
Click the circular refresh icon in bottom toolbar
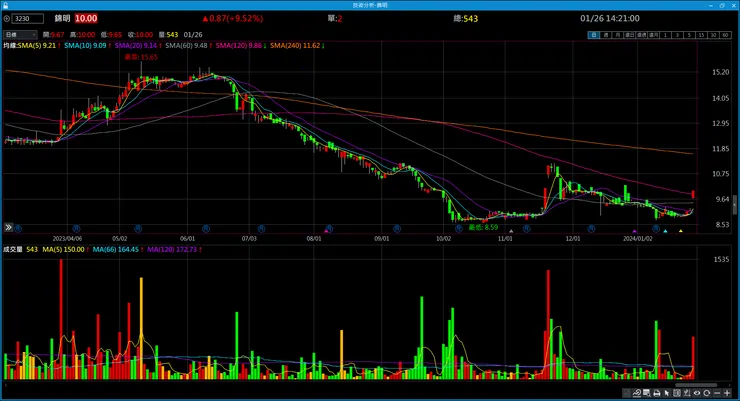tap(706, 393)
